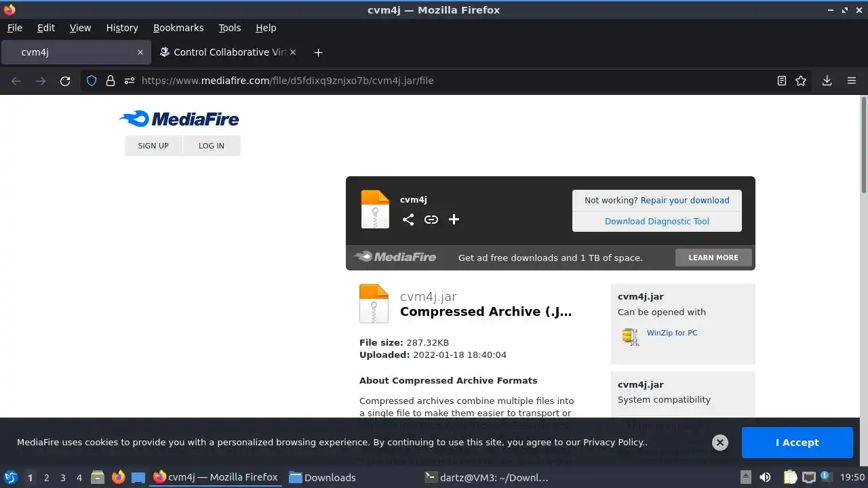Launch file manager from the taskbar quick launch
This screenshot has height=488, width=868.
tap(98, 477)
